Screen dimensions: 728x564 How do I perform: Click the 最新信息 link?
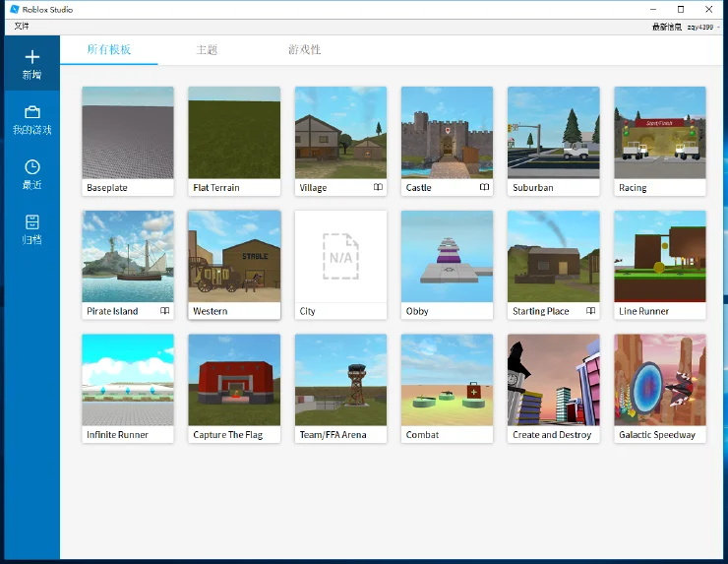[667, 27]
